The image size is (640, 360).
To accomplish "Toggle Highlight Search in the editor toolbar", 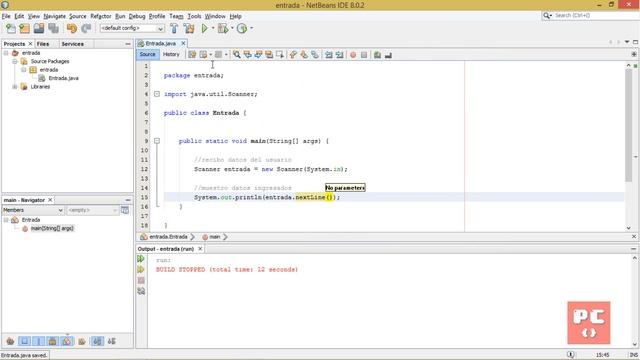I will click(x=269, y=55).
